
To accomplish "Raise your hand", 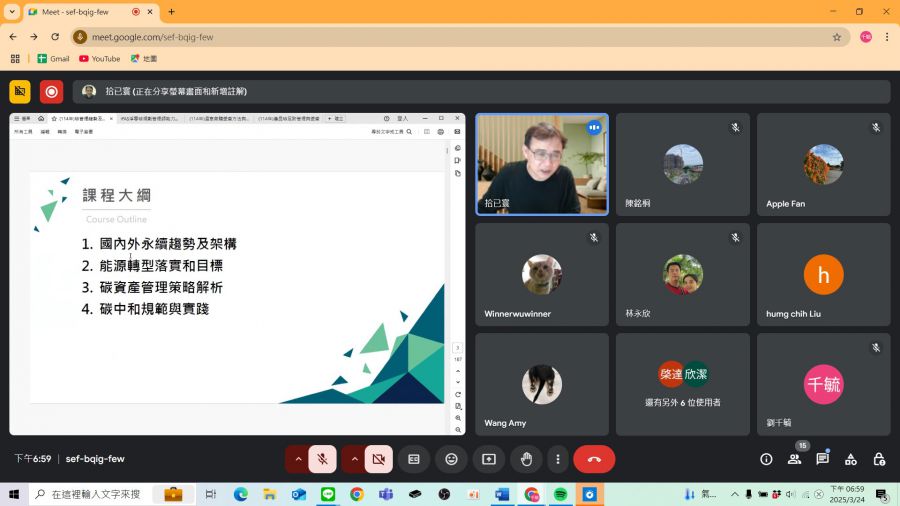I will (x=526, y=459).
